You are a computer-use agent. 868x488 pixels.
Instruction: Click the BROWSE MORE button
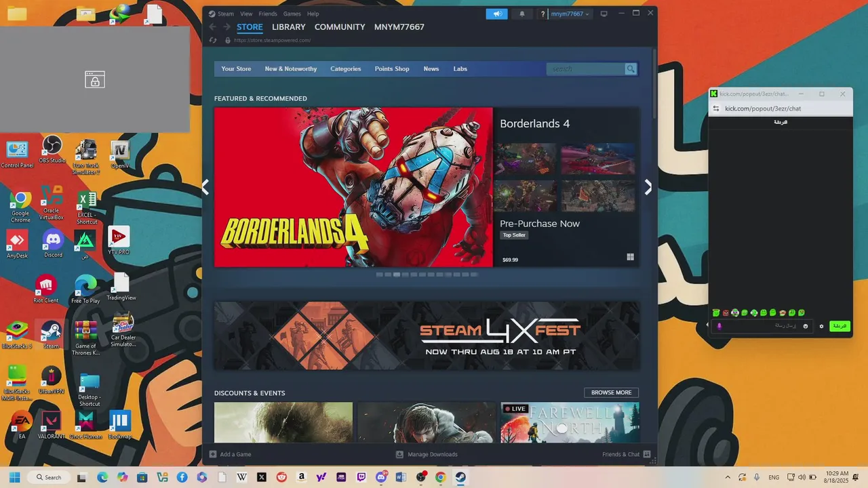pos(611,392)
